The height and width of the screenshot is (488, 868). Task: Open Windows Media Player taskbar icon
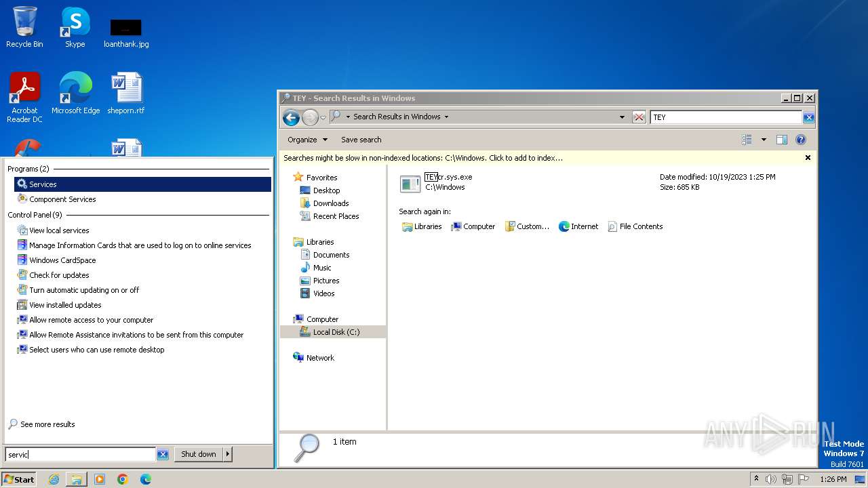(100, 479)
